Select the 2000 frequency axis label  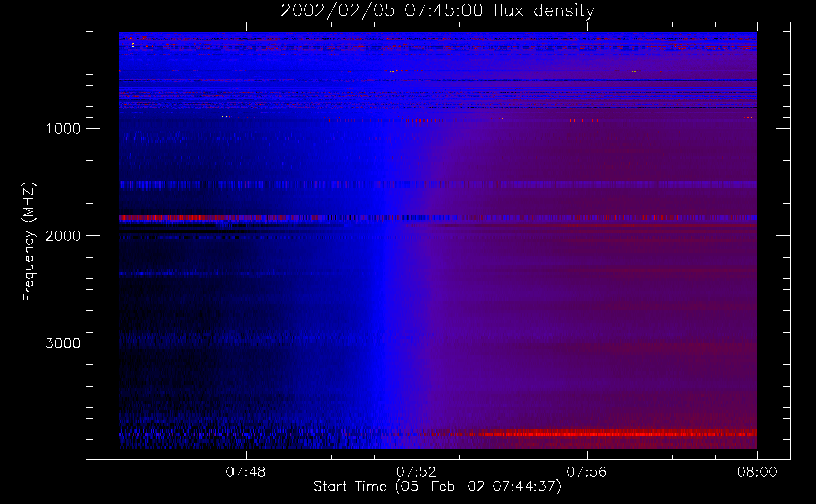63,236
